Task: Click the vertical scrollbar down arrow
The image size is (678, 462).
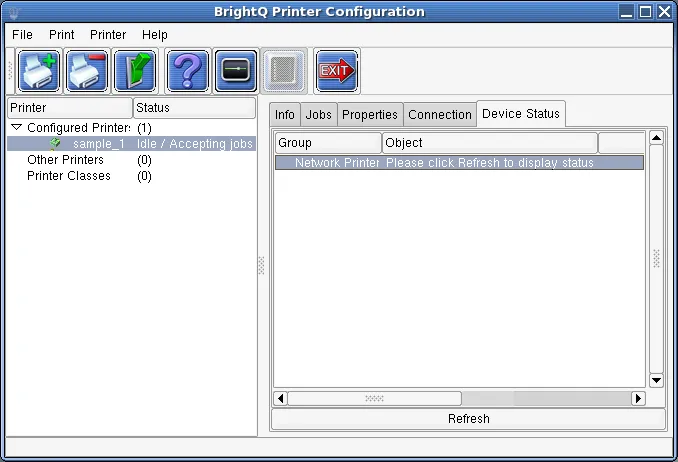Action: [656, 380]
